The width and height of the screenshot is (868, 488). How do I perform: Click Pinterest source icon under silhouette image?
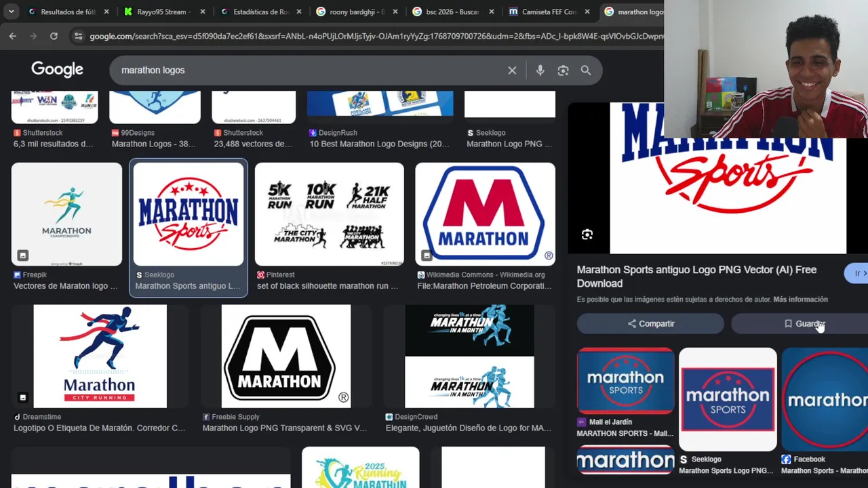pos(260,275)
